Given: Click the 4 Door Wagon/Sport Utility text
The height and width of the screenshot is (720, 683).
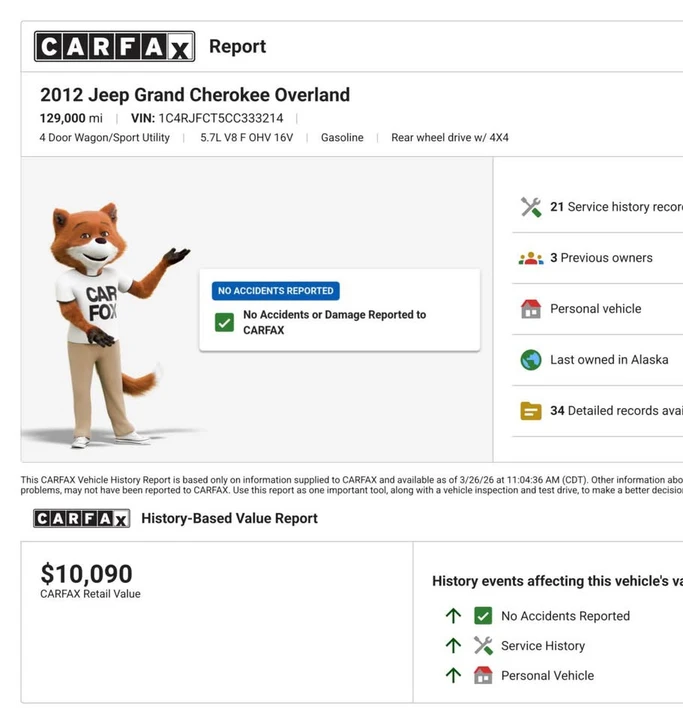Looking at the screenshot, I should 105,138.
